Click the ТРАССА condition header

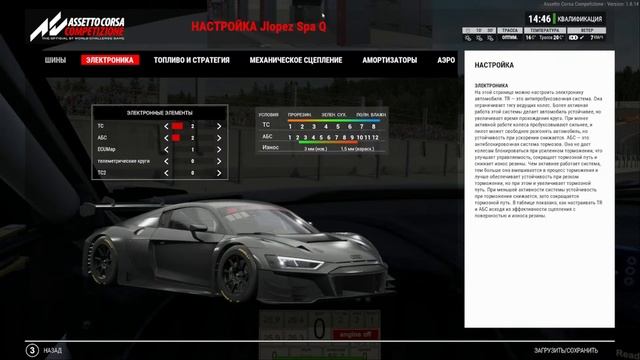pos(510,31)
